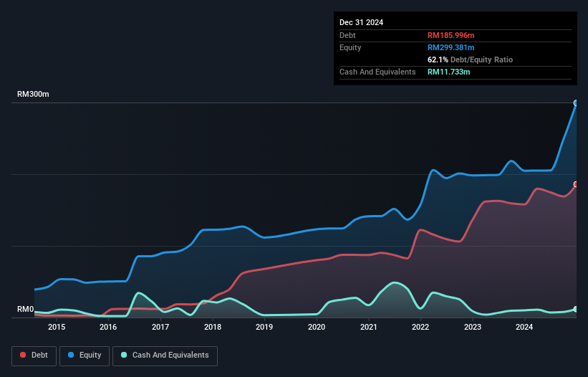The width and height of the screenshot is (588, 377).
Task: Click the RM0 y-axis label
Action: pos(26,309)
